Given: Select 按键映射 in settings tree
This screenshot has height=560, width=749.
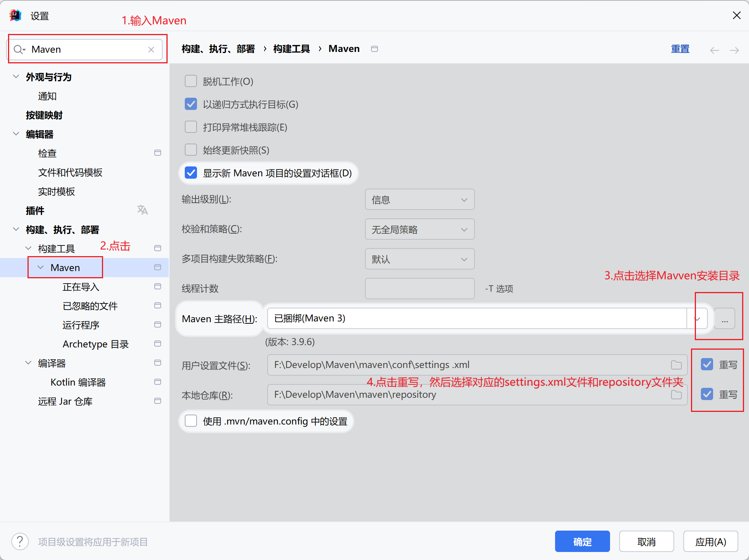Looking at the screenshot, I should 44,115.
